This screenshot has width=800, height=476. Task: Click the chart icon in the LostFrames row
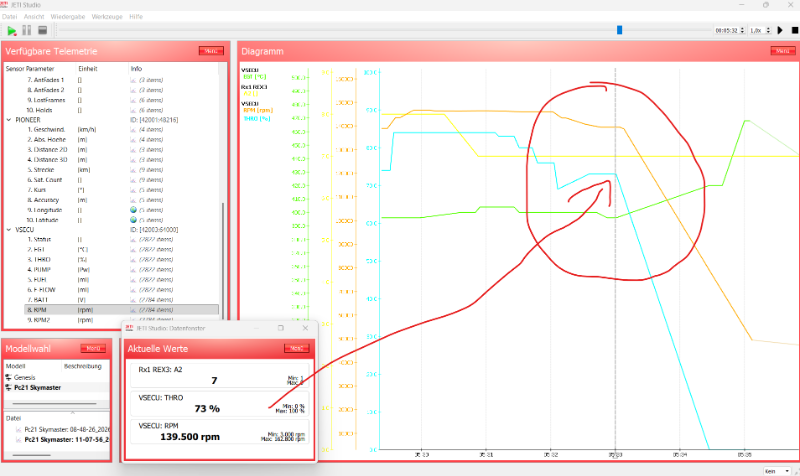133,100
